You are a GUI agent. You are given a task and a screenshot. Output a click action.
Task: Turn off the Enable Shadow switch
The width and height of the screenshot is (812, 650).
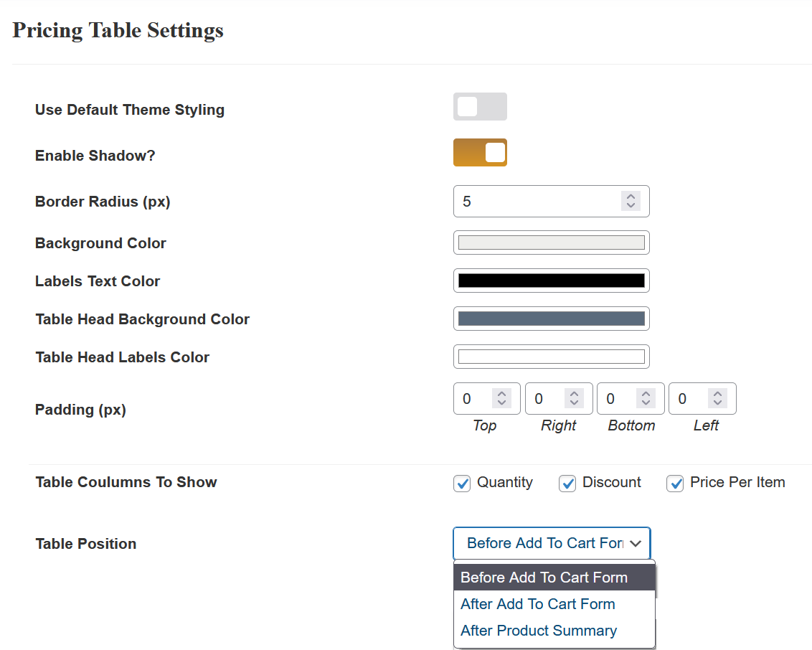click(x=480, y=152)
